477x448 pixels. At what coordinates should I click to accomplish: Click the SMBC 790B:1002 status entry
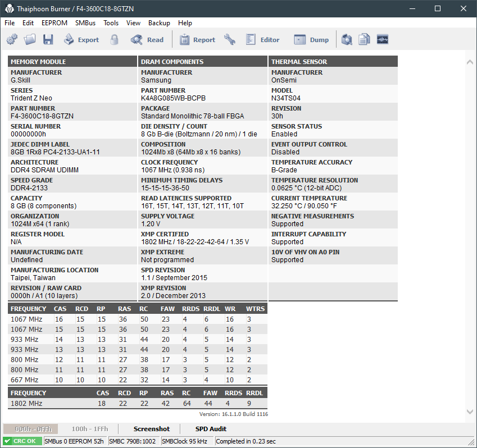(133, 441)
